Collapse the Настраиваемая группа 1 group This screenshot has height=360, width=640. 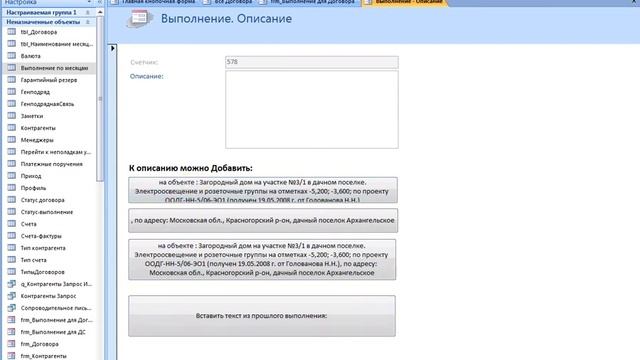point(88,12)
